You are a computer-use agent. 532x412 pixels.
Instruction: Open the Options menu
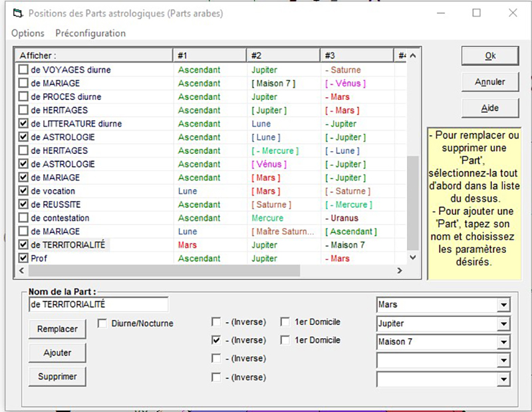tap(28, 33)
